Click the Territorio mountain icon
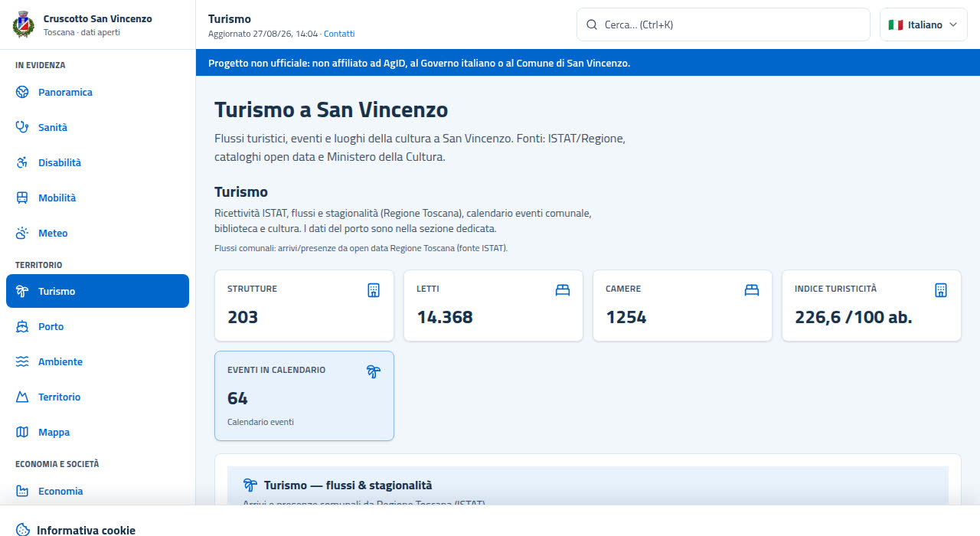The width and height of the screenshot is (980, 536). pos(22,397)
